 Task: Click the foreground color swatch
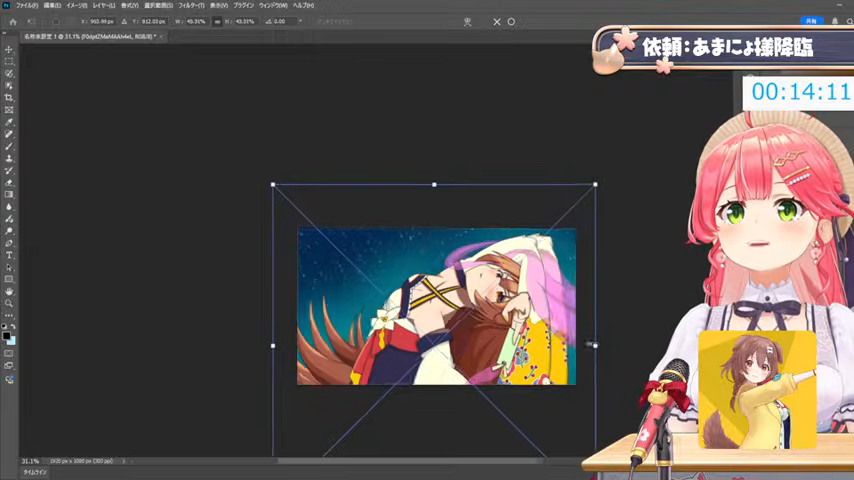click(x=6, y=336)
